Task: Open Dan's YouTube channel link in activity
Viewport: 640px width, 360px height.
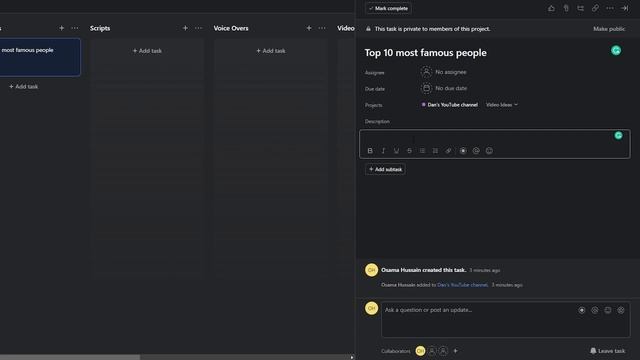Action: [x=462, y=285]
